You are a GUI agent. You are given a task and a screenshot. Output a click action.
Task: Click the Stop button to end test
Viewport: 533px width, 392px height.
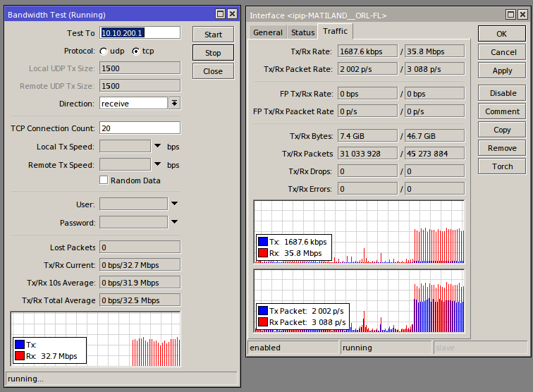[213, 53]
